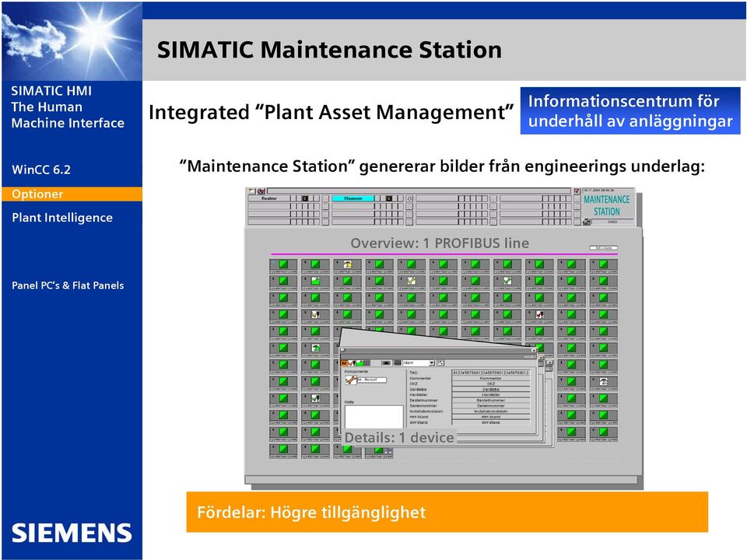Screen dimensions: 747x560
Task: Go to Plant Intelligence in sidebar
Action: (x=62, y=218)
